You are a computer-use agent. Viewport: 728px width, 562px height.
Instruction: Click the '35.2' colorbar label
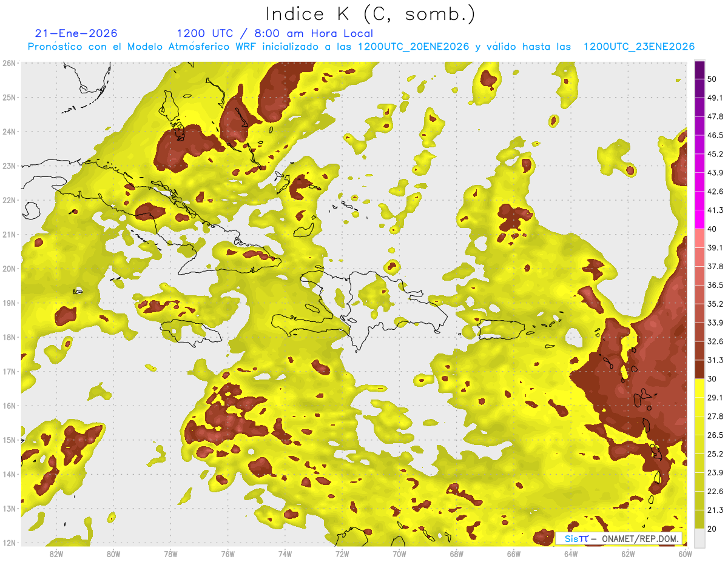pyautogui.click(x=716, y=304)
